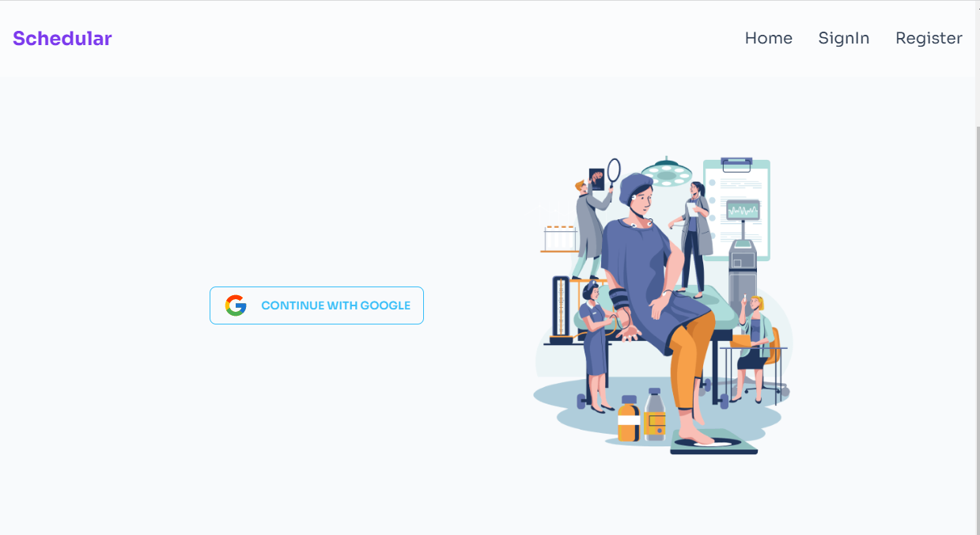
Task: Click the Google G logo icon
Action: click(x=236, y=305)
